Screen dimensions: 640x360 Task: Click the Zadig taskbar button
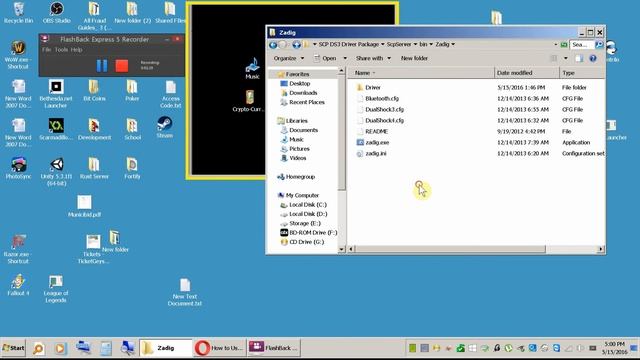tap(165, 348)
